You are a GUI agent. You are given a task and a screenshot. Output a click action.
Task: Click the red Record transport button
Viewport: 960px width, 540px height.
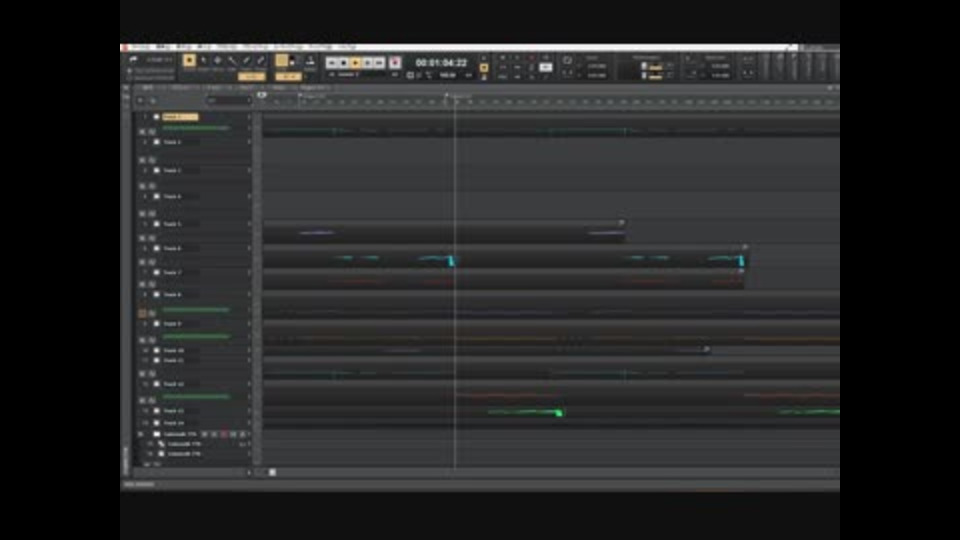click(396, 62)
